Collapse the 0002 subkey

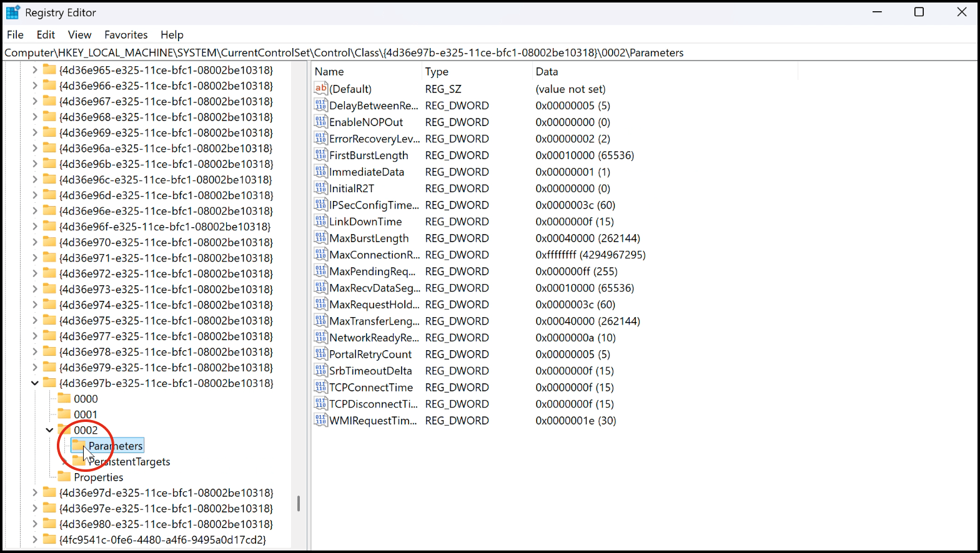pos(49,430)
